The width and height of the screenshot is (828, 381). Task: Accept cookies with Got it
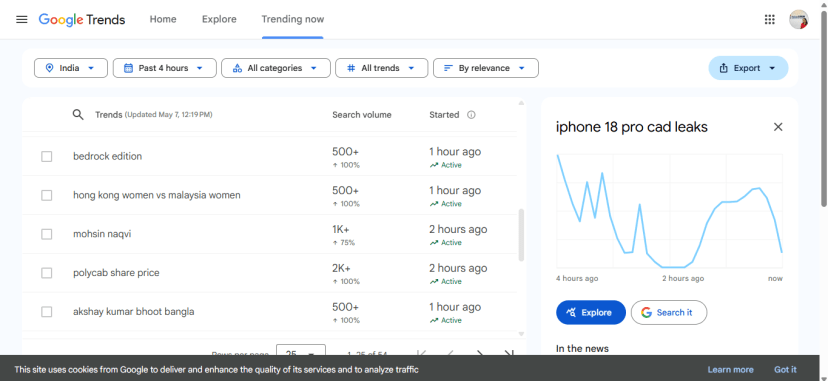click(785, 369)
